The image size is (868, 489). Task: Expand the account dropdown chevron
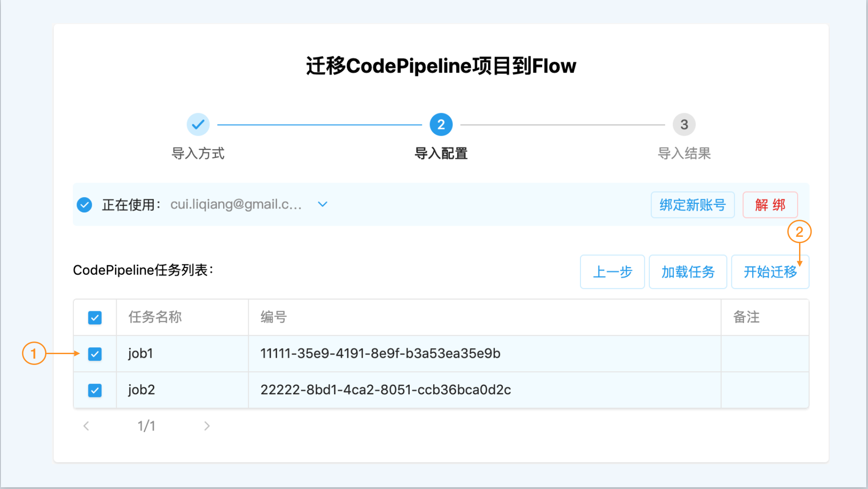(322, 204)
